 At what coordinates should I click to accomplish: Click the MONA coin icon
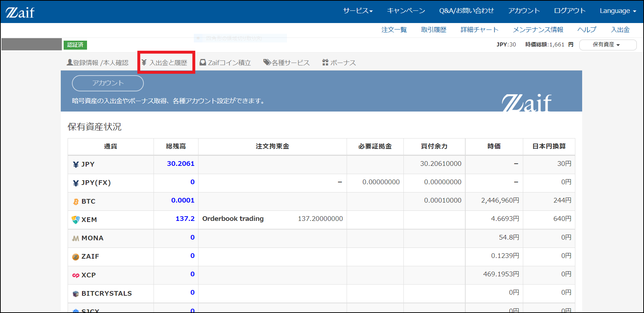point(76,238)
